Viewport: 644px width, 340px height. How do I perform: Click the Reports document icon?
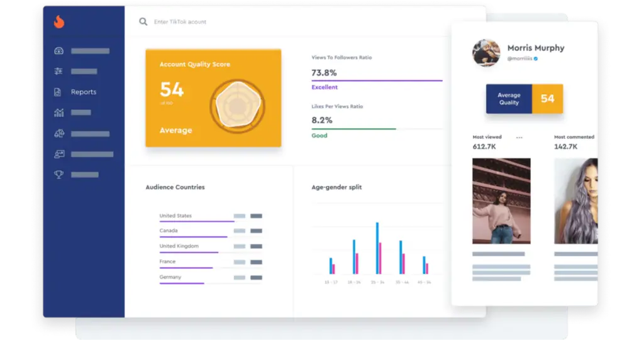(x=58, y=92)
